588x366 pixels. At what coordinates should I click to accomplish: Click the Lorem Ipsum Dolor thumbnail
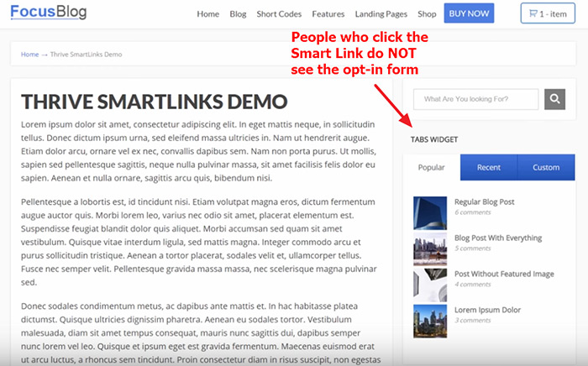430,321
